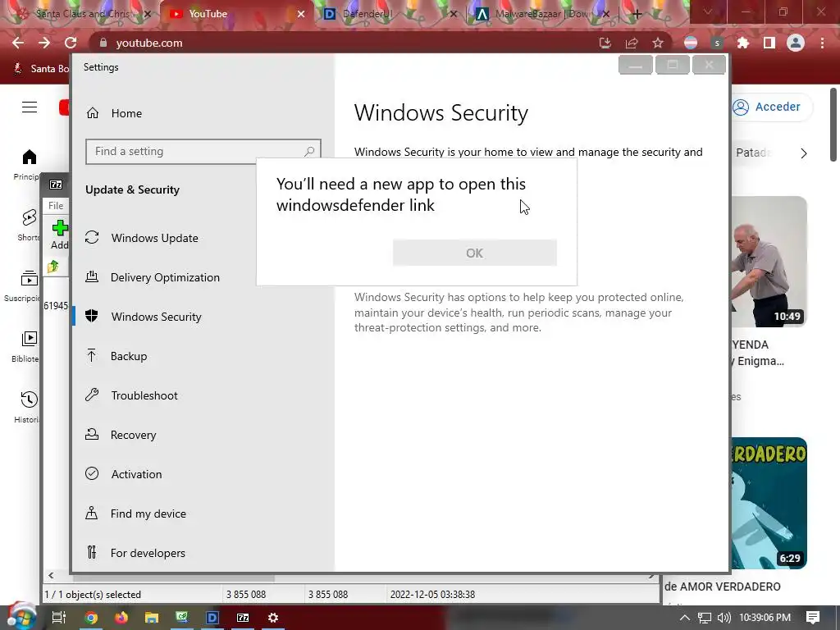Open Troubleshoot settings page
840x630 pixels.
pos(144,395)
